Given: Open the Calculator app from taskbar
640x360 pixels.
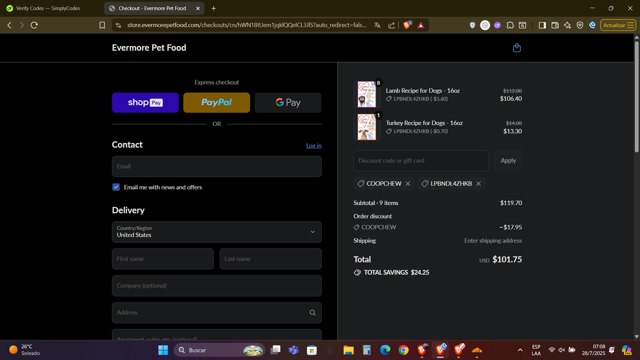Looking at the screenshot, I should coord(367,350).
